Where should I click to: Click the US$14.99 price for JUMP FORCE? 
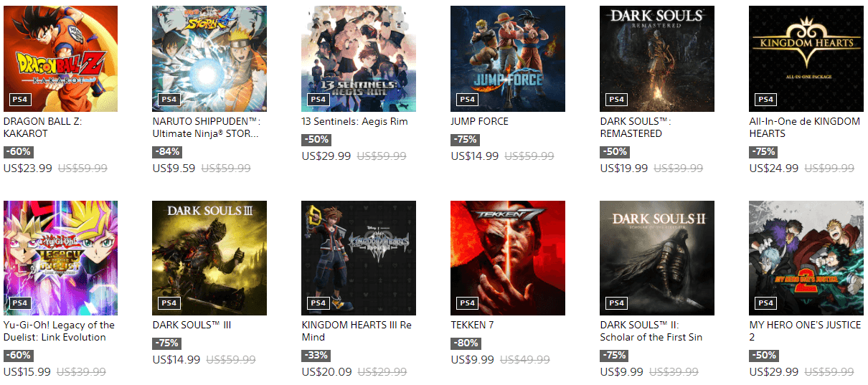click(475, 156)
